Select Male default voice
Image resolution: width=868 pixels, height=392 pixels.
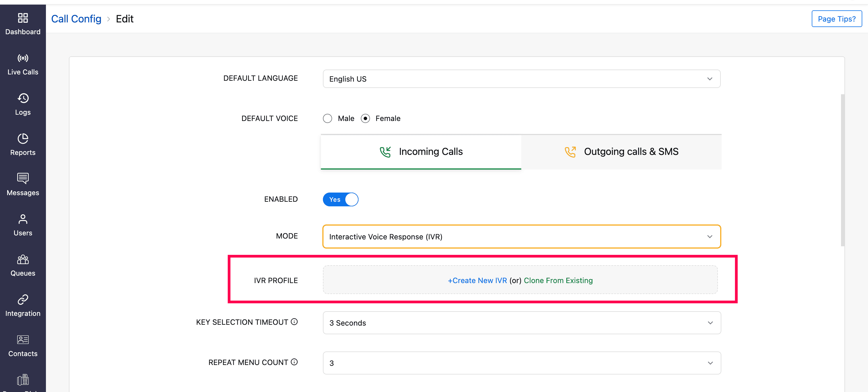point(327,118)
